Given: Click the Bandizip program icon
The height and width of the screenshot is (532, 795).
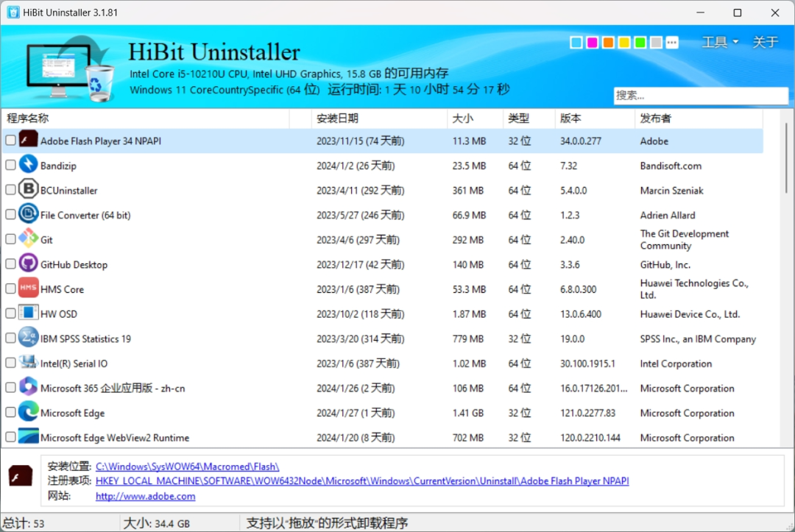Looking at the screenshot, I should [x=29, y=164].
